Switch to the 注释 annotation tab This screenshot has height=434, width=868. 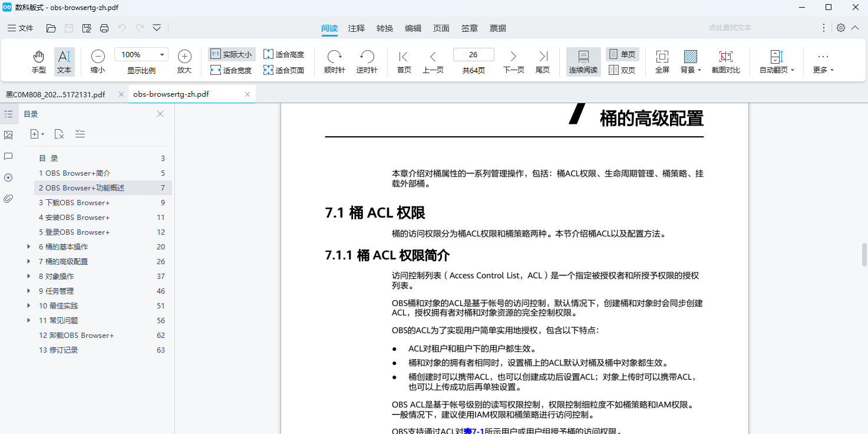point(357,28)
